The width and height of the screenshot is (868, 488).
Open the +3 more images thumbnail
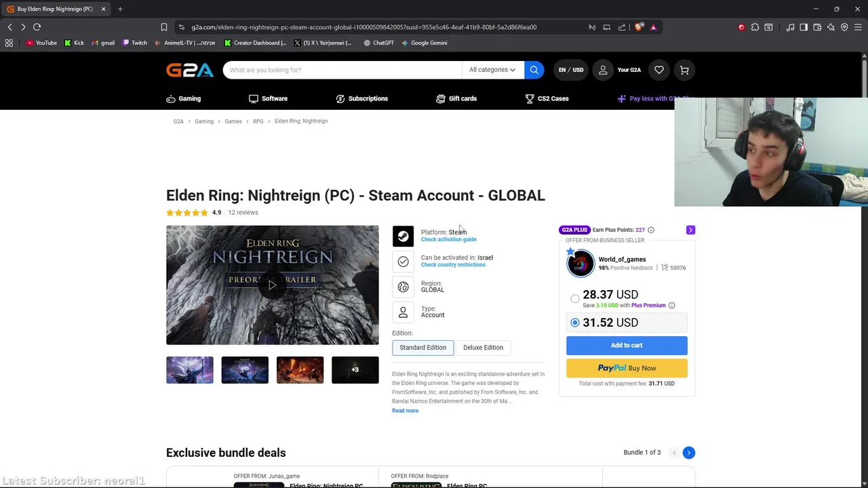tap(355, 370)
